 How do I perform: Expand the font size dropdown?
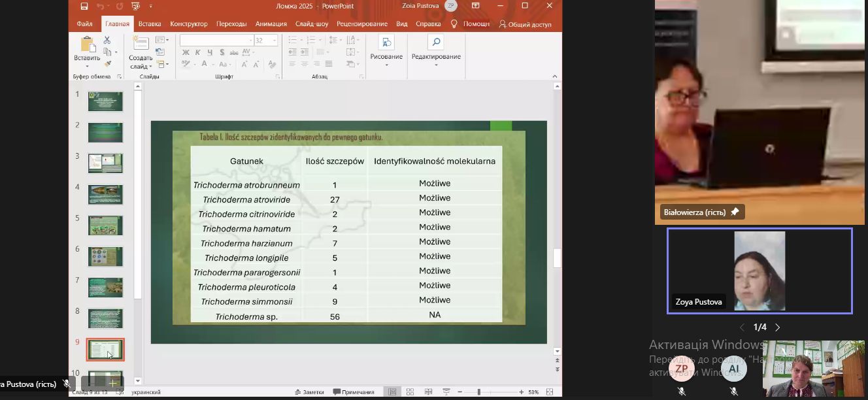pyautogui.click(x=275, y=41)
